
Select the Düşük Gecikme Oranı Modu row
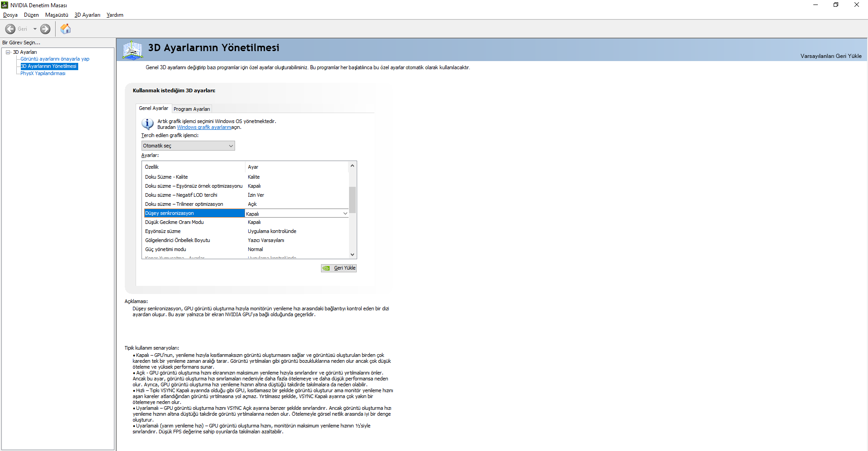pos(246,222)
